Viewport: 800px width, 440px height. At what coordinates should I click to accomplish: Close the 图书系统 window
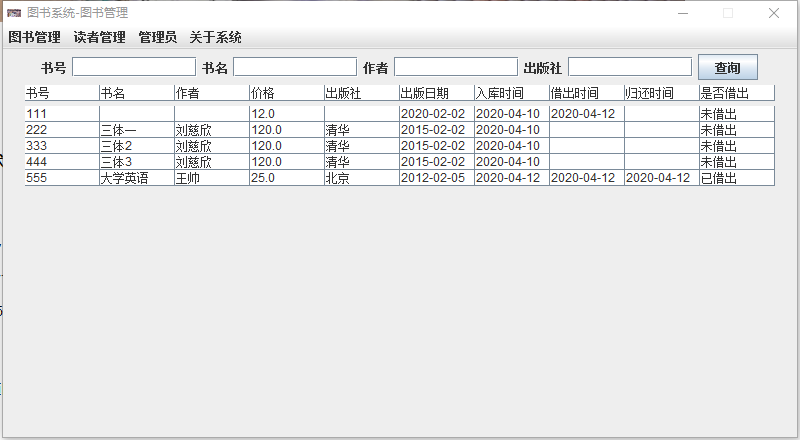click(x=773, y=13)
